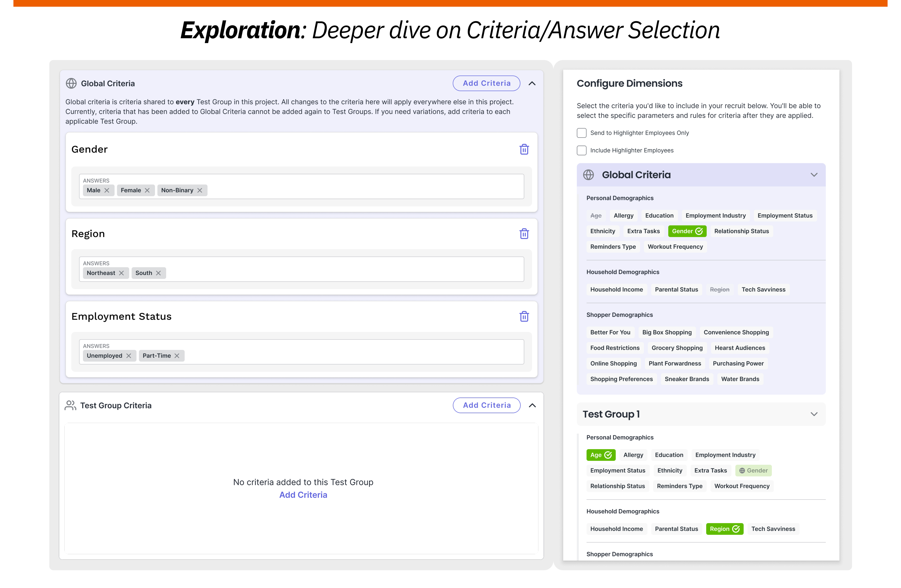
Task: Remove the Unemployed answer chip
Action: click(129, 356)
